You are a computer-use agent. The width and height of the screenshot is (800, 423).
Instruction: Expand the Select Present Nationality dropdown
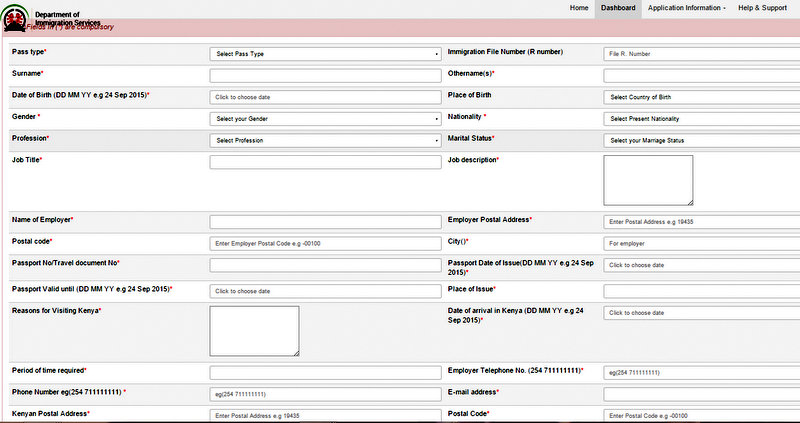(x=701, y=119)
